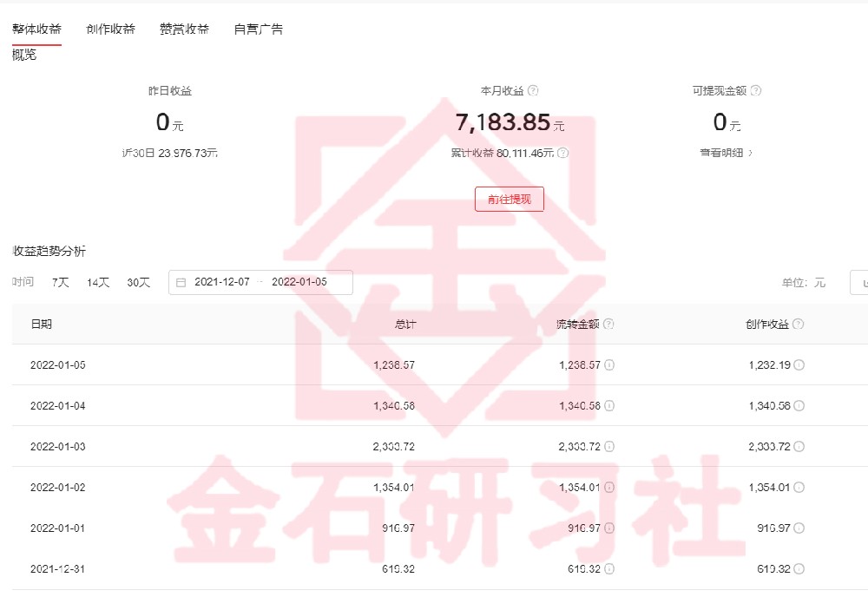Select the 14天 time range filter

click(98, 282)
